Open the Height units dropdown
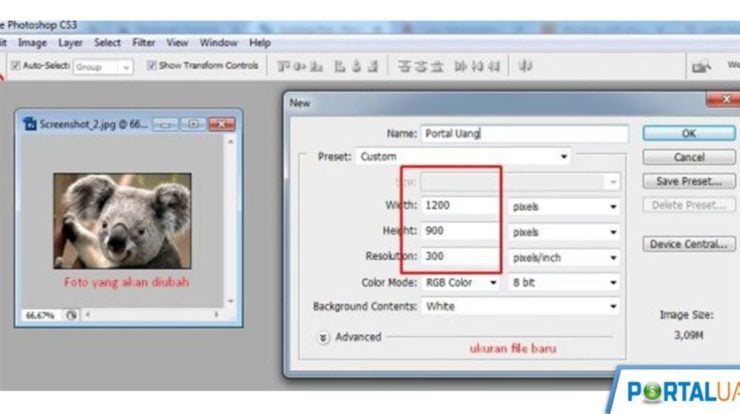 [564, 232]
